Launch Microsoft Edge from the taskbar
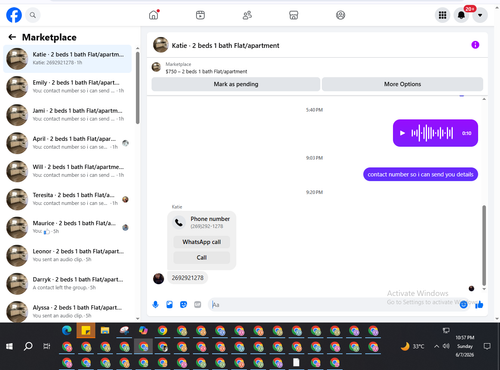 67,331
